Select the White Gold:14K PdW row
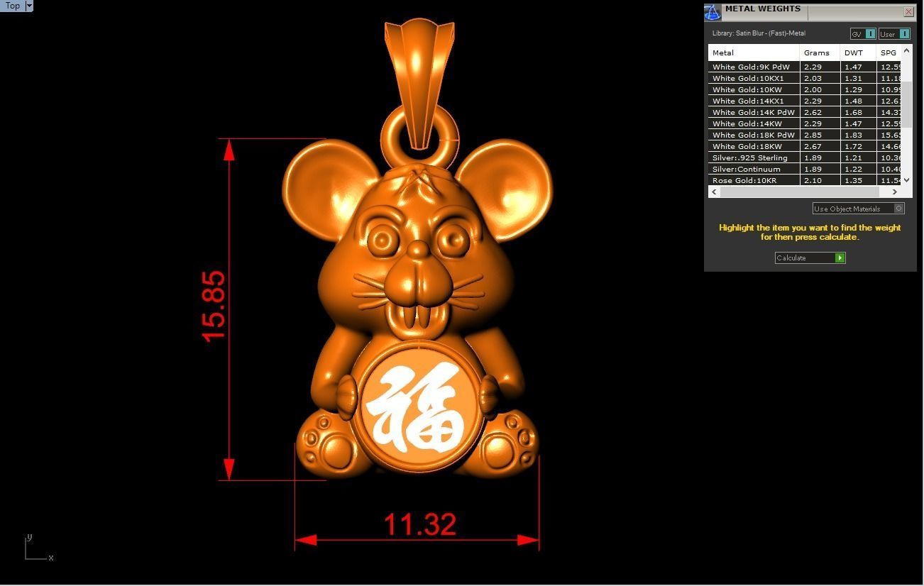Viewport: 924px width, 586px height. coord(805,112)
